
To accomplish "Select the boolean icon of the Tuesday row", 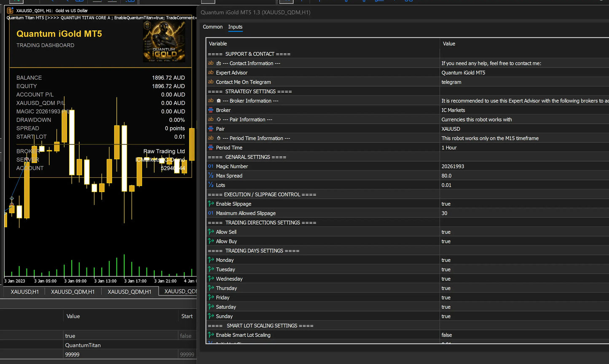I will click(211, 269).
